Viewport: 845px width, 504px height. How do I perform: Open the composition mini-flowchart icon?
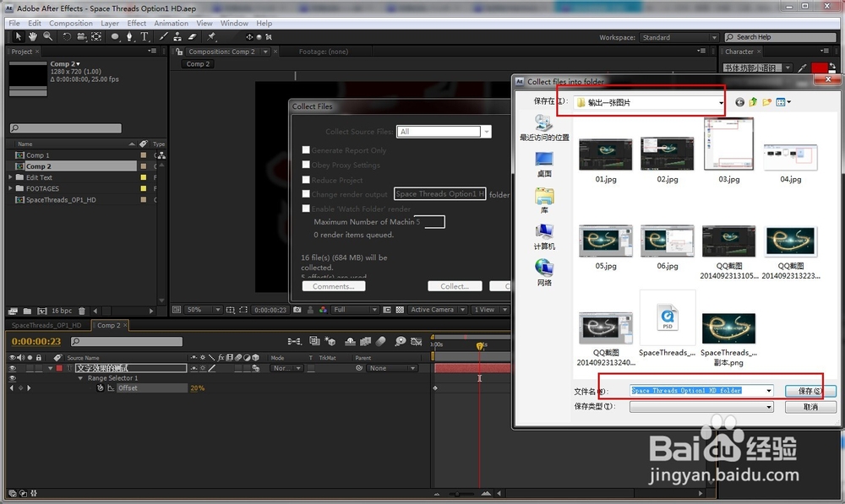point(294,341)
